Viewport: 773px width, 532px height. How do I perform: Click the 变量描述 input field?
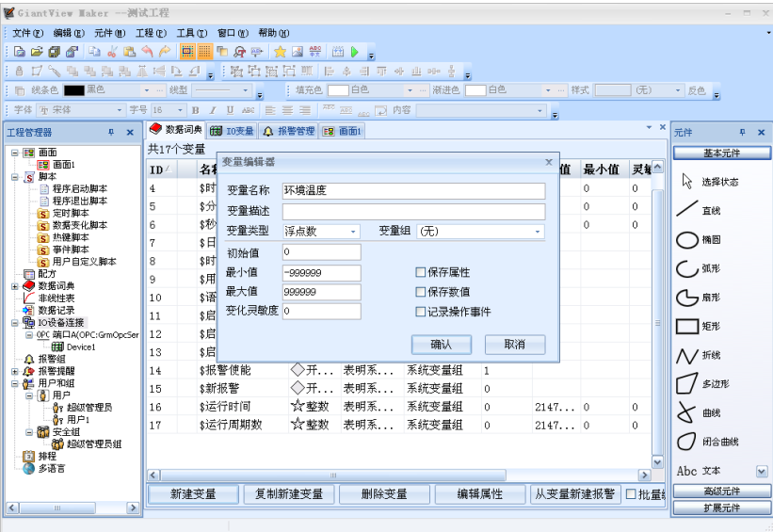413,212
